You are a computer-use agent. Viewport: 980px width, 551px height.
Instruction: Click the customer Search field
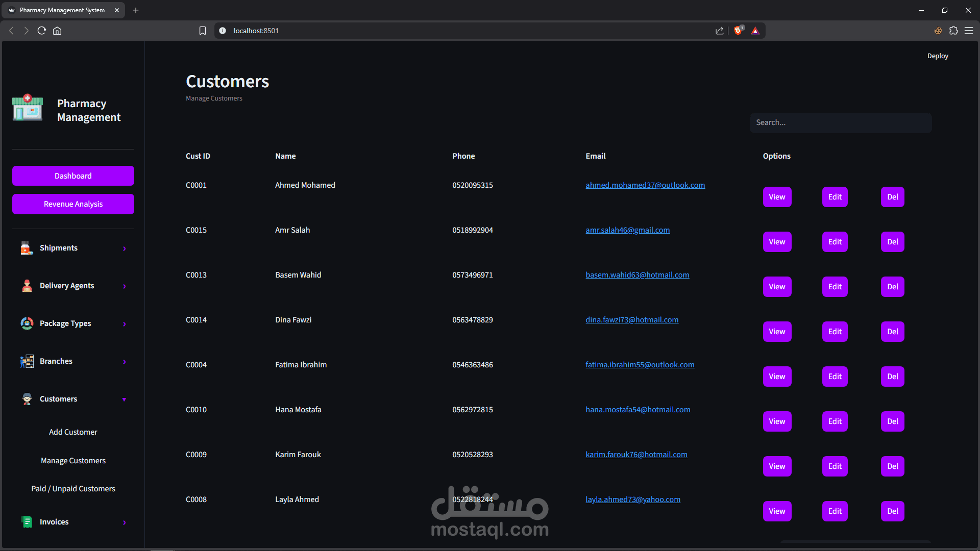point(841,123)
